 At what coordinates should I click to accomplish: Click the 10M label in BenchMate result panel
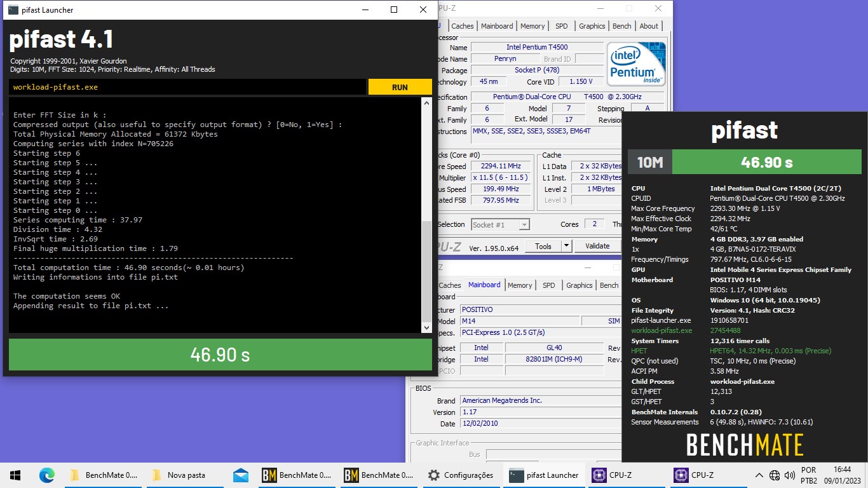click(650, 162)
